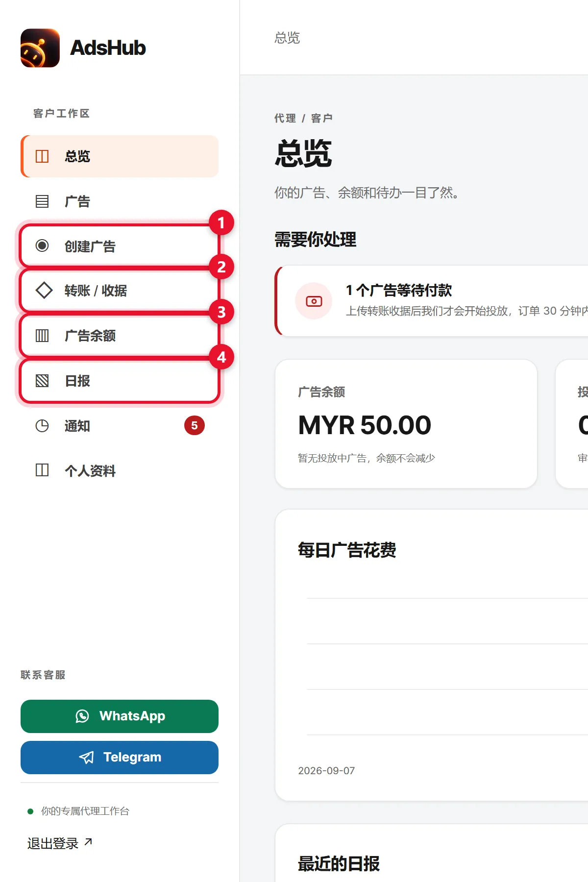The height and width of the screenshot is (882, 588).
Task: Click the Telegram paper plane icon
Action: tap(86, 758)
